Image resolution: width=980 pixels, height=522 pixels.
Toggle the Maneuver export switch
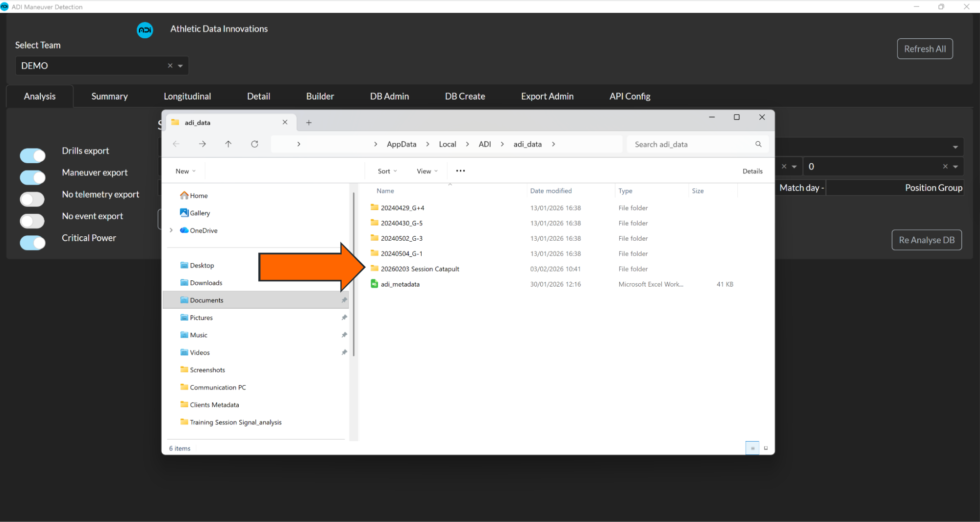pos(32,177)
